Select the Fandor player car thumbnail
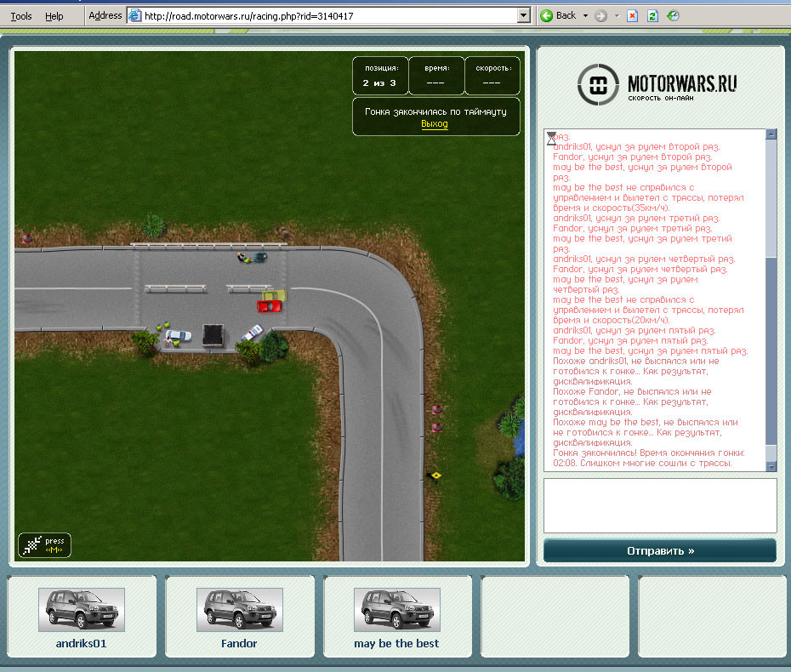The image size is (791, 672). (239, 609)
